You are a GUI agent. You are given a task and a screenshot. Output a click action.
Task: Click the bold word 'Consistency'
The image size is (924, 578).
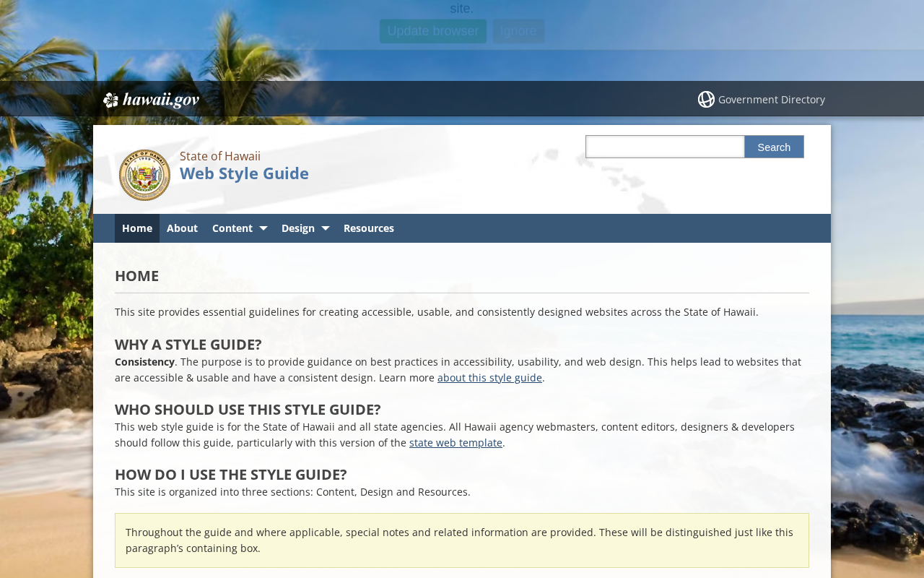point(144,362)
